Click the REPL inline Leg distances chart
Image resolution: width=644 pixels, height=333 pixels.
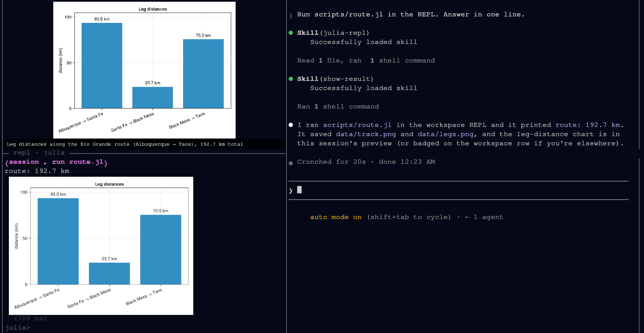tap(101, 246)
